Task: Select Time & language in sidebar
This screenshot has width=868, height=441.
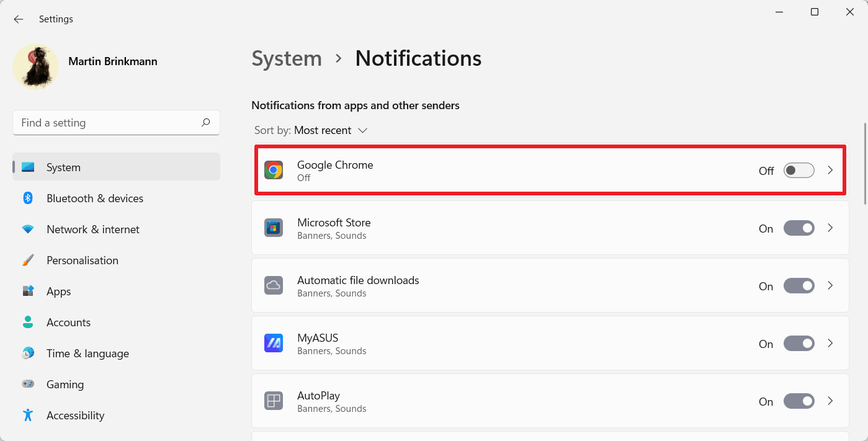Action: pos(87,353)
